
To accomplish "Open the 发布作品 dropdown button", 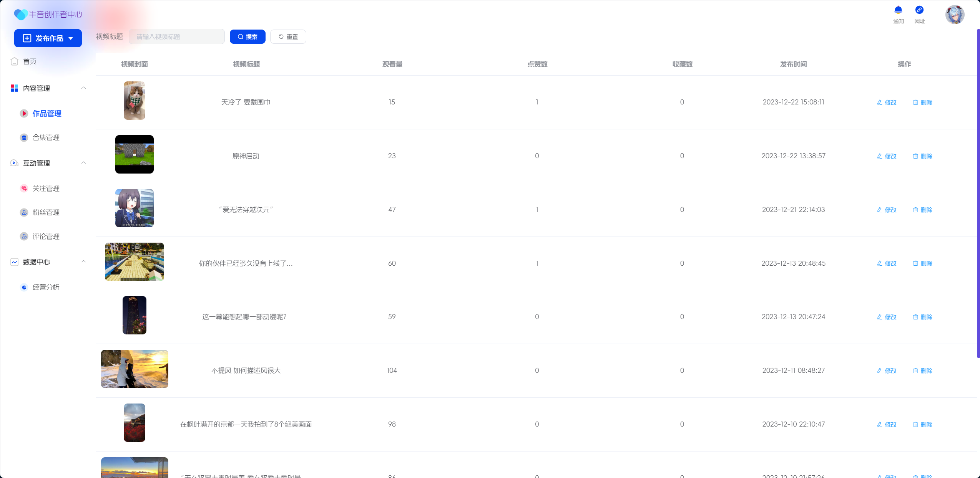I will [x=48, y=38].
